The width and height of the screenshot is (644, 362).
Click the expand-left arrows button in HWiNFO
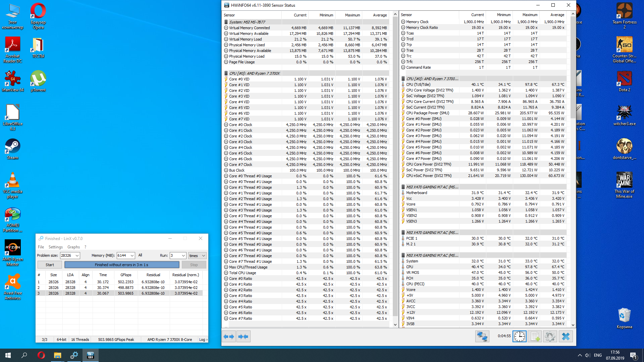[229, 337]
